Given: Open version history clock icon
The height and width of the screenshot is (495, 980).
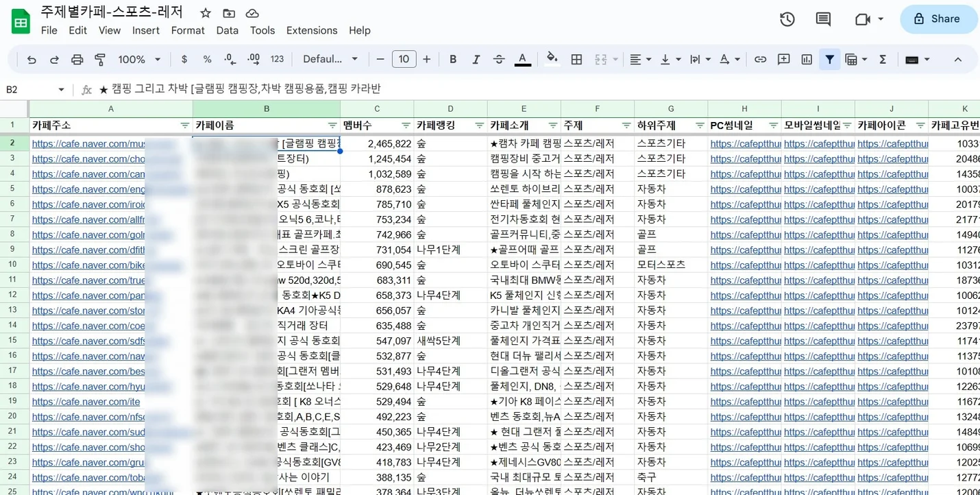Looking at the screenshot, I should [787, 19].
